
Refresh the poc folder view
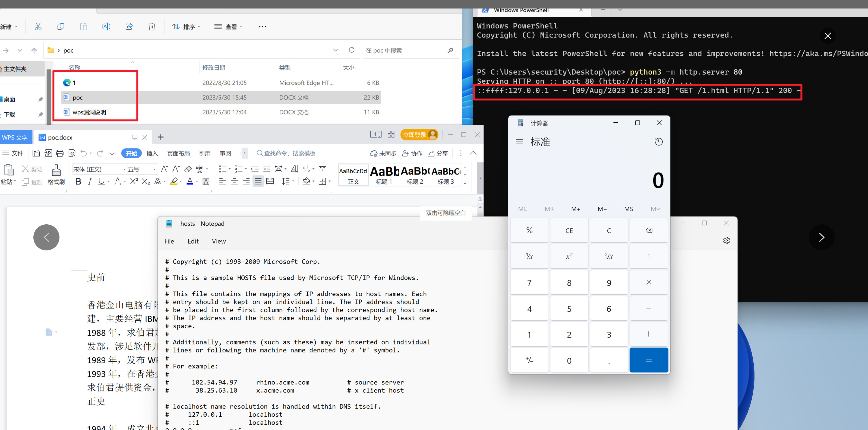coord(351,50)
